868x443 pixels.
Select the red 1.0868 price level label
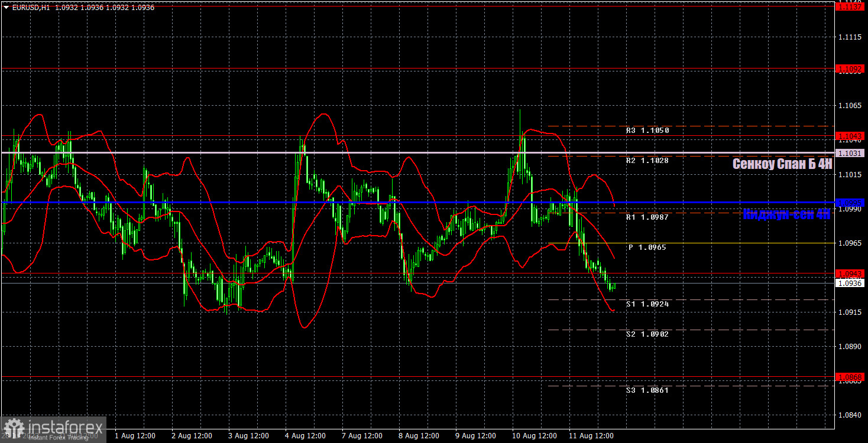[850, 377]
